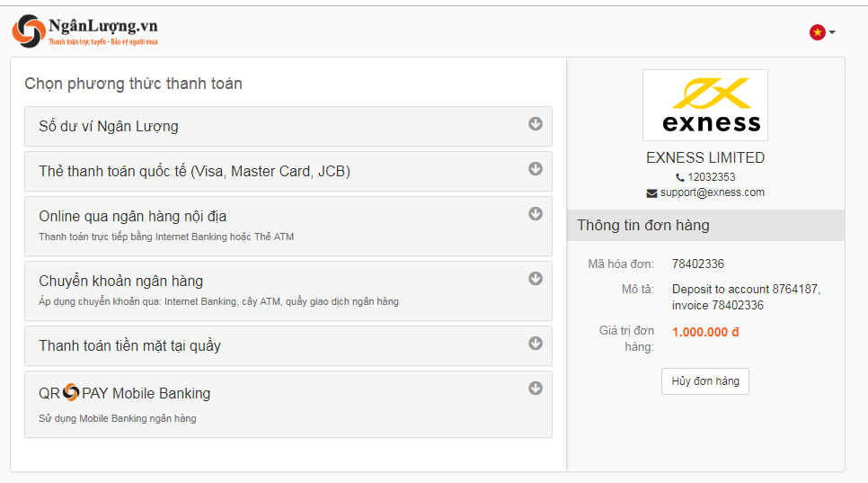The height and width of the screenshot is (483, 868).
Task: Click the Hủy đơn hàng button
Action: [704, 381]
